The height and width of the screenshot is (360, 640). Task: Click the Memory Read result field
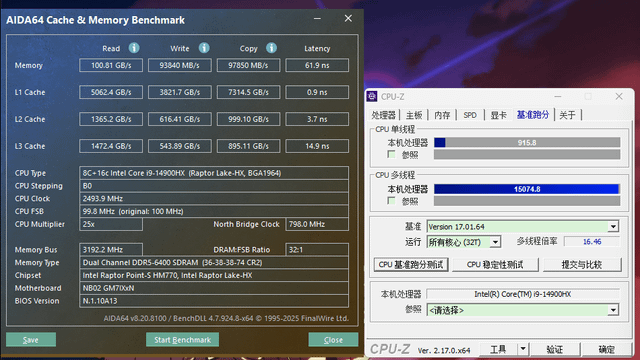pyautogui.click(x=111, y=65)
